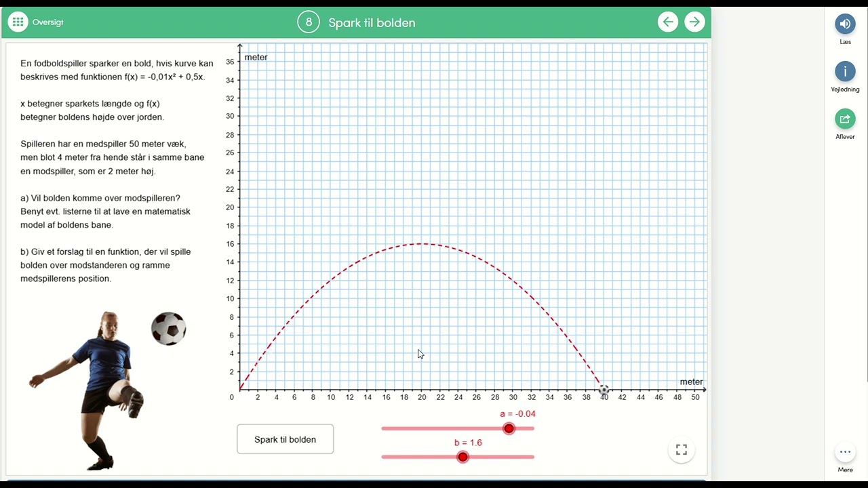Click the 'Mere' caption text

click(845, 470)
